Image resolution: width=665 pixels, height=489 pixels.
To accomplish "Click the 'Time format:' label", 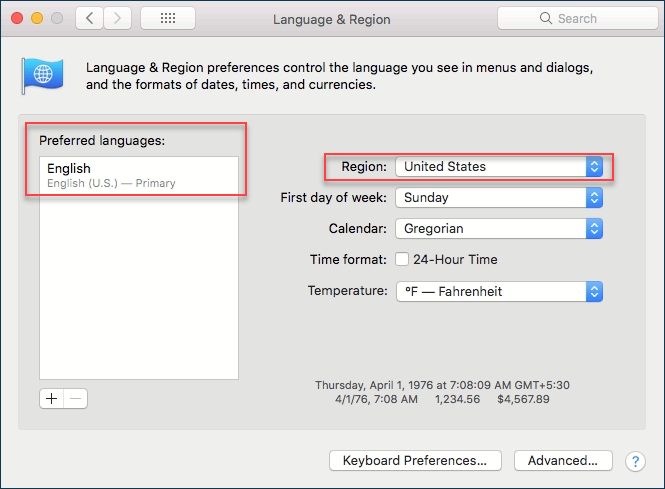I will [x=348, y=260].
